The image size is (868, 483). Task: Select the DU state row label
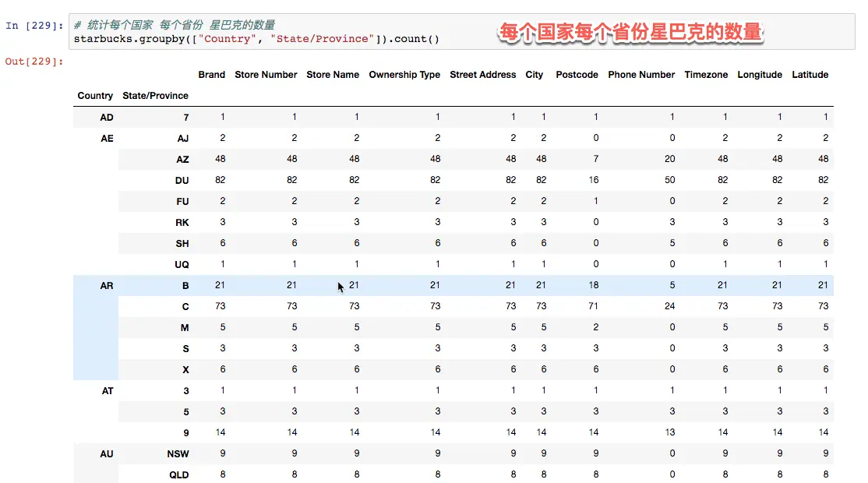click(182, 181)
